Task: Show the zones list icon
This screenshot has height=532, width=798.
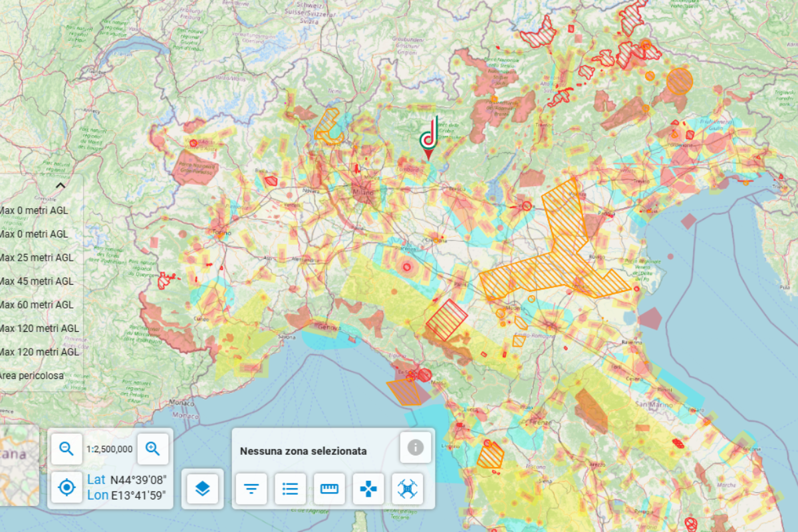Action: 290,489
